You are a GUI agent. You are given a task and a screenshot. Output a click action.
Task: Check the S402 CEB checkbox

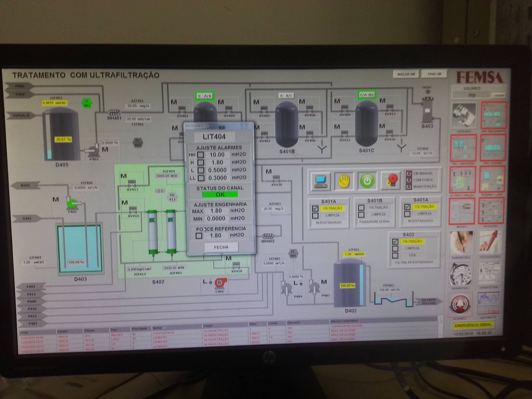click(395, 255)
